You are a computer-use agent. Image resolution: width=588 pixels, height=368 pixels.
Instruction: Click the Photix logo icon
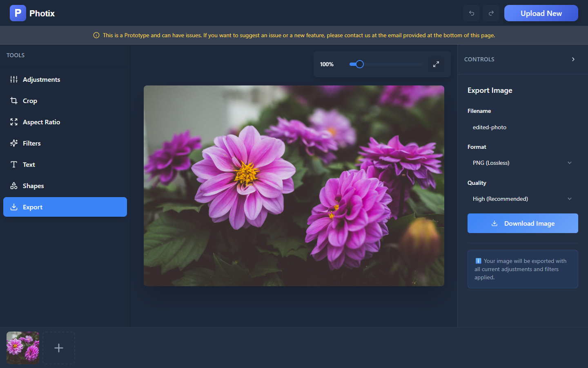pos(18,13)
